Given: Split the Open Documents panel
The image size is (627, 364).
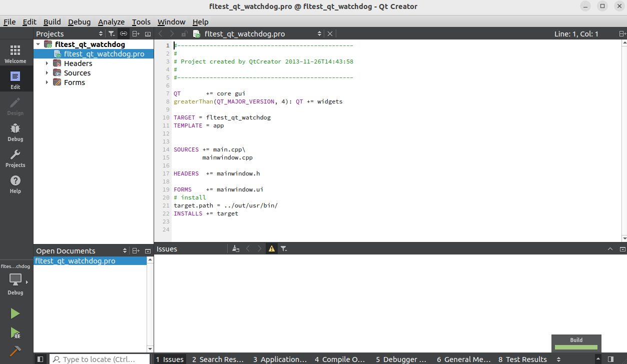Looking at the screenshot, I should coord(136,250).
